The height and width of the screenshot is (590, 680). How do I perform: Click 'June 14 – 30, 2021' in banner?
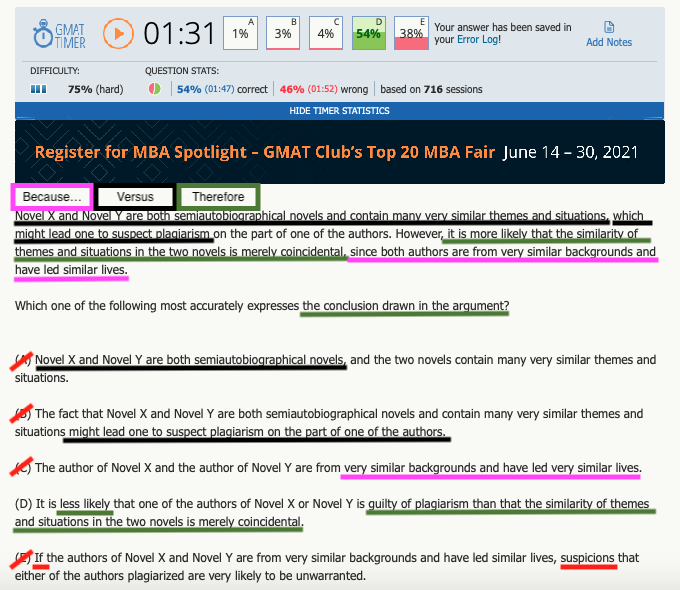pyautogui.click(x=571, y=152)
